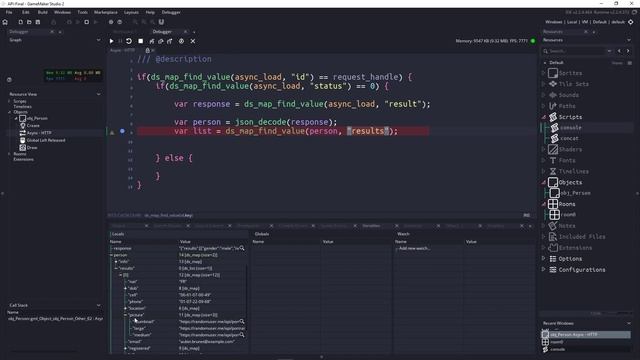The width and height of the screenshot is (640, 360).
Task: Select the console script in Resources
Action: 570,128
